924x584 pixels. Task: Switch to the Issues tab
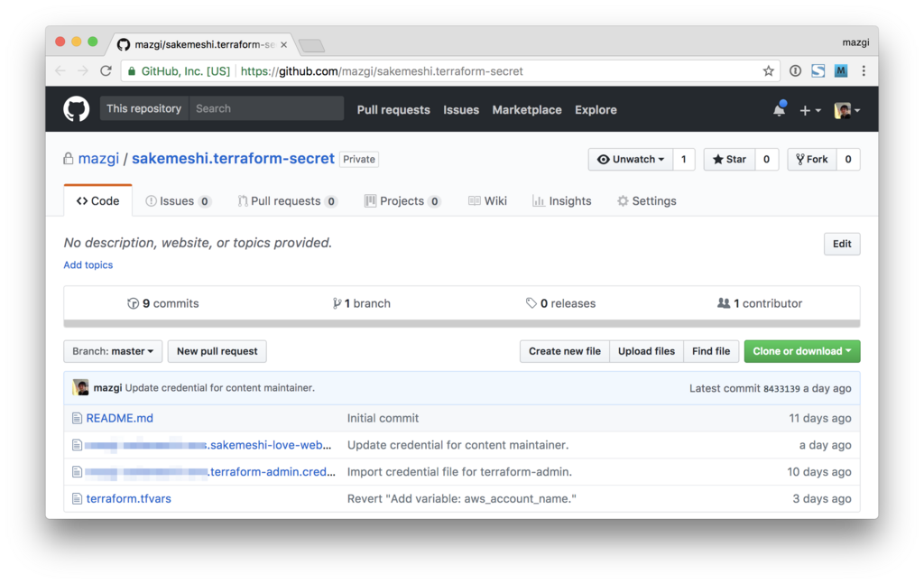click(178, 201)
